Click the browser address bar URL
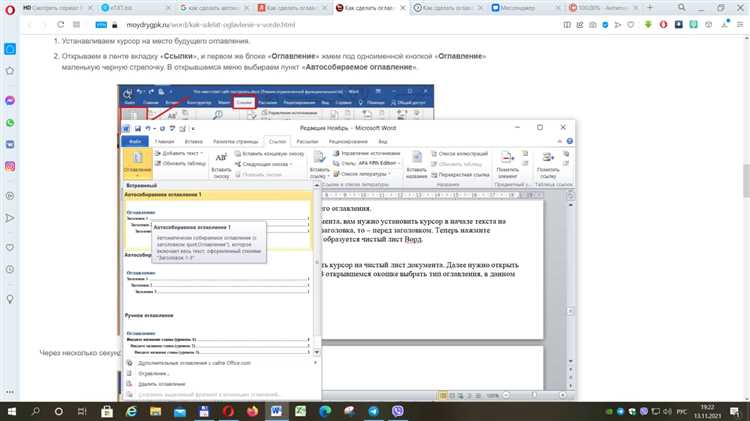 (210, 24)
